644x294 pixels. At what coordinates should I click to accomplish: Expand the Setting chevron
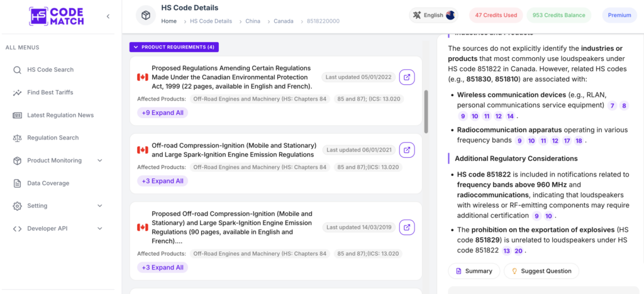tap(100, 206)
